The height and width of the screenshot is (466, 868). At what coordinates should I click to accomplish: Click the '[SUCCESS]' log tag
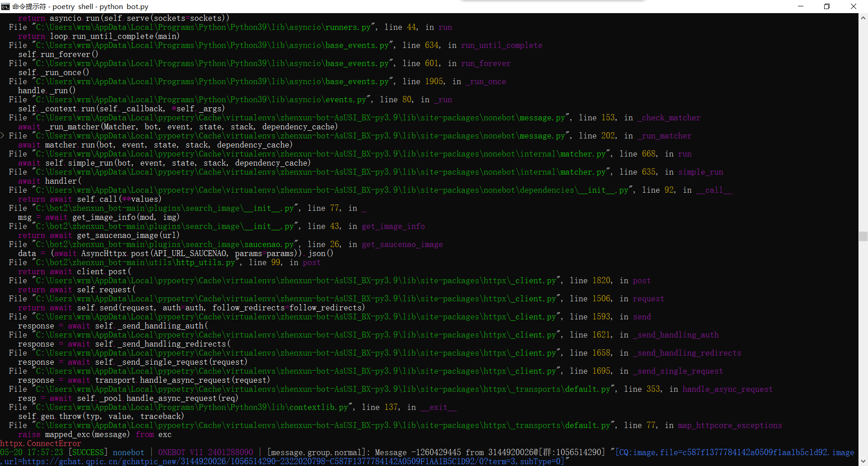(x=88, y=452)
